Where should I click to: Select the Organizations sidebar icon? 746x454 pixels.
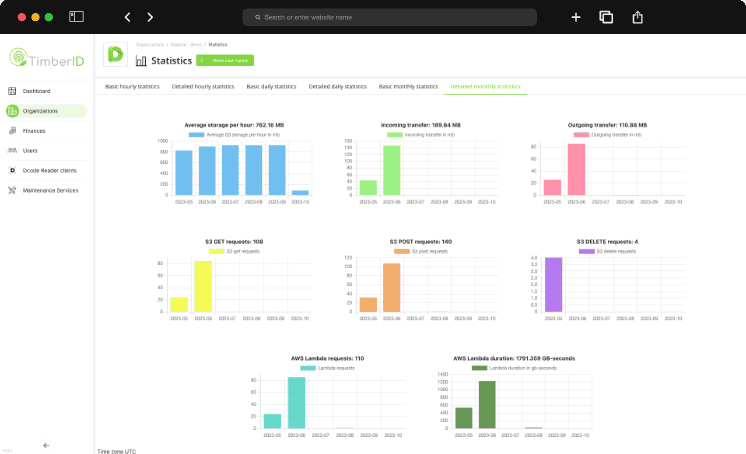(x=12, y=111)
